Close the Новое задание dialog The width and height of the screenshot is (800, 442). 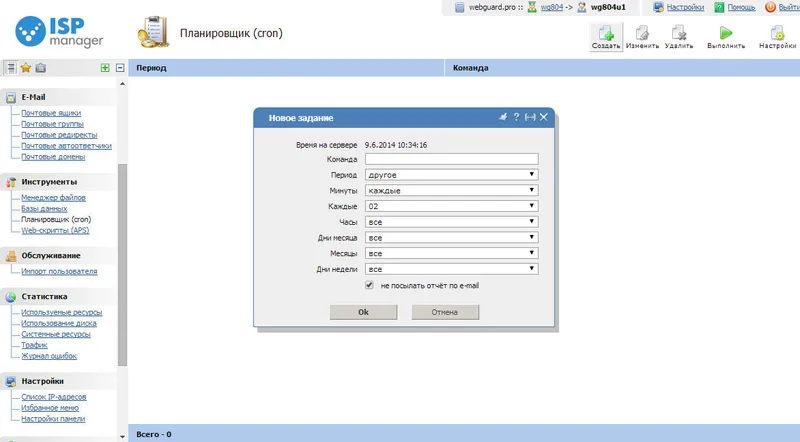[544, 117]
